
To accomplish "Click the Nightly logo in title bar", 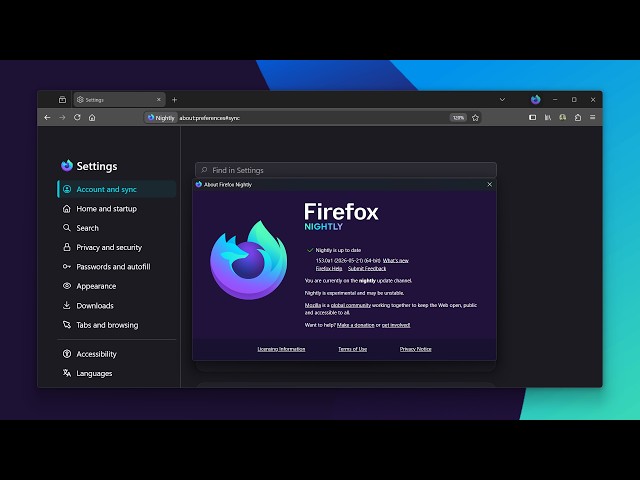I will click(x=536, y=100).
